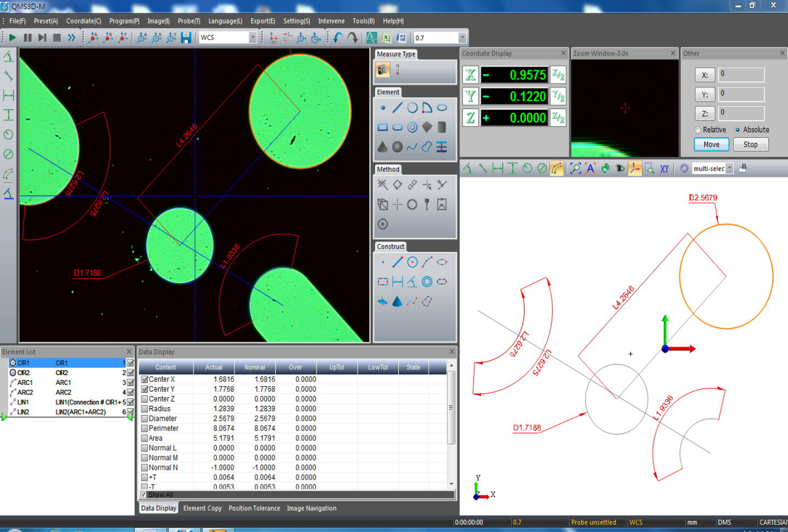Select the Cylinder element tool
The width and height of the screenshot is (788, 532).
(441, 127)
